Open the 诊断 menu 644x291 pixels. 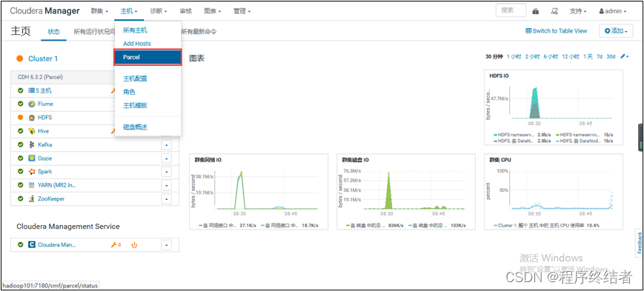pos(159,11)
